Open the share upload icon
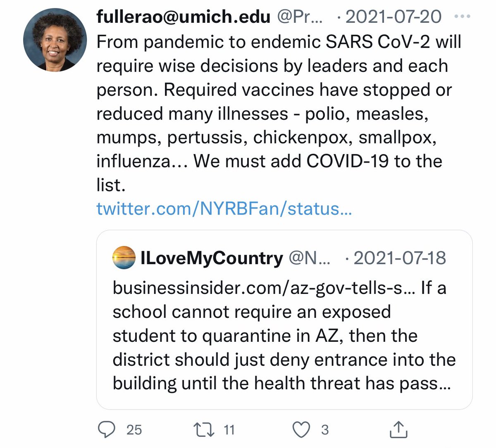The height and width of the screenshot is (448, 496). pyautogui.click(x=398, y=430)
